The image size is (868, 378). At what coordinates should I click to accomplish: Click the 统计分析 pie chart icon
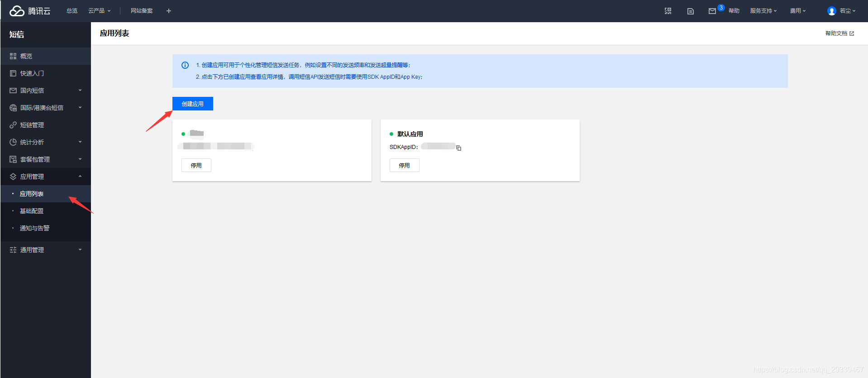pyautogui.click(x=13, y=142)
